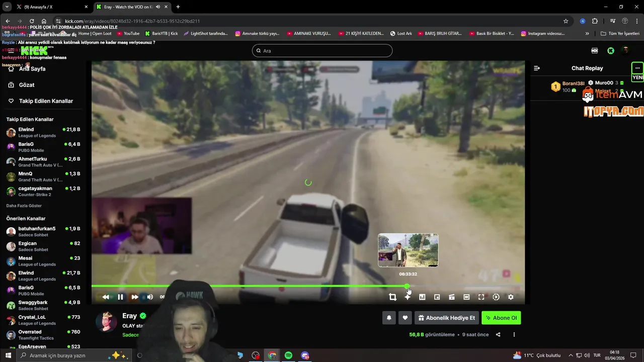Open a new browser tab with plus

[x=178, y=7]
